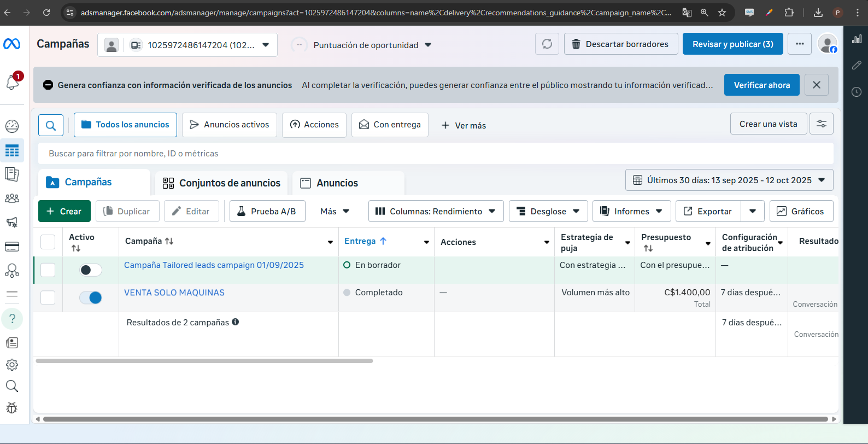Open the billing card icon in sidebar
Viewport: 868px width, 444px height.
[x=12, y=247]
